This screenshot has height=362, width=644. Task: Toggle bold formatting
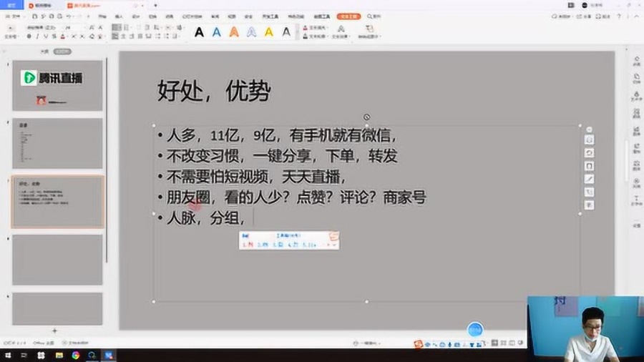click(x=29, y=36)
